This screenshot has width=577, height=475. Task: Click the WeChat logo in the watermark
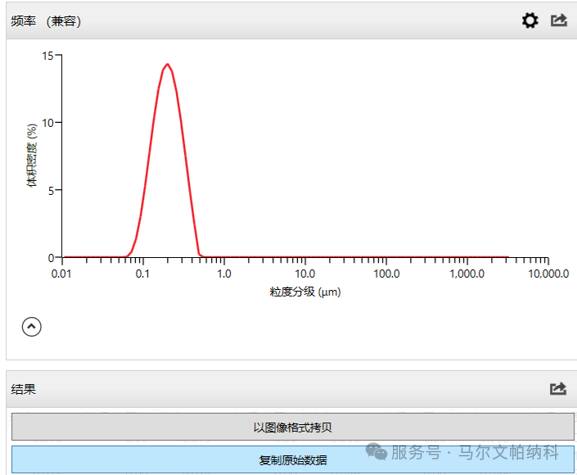[376, 451]
